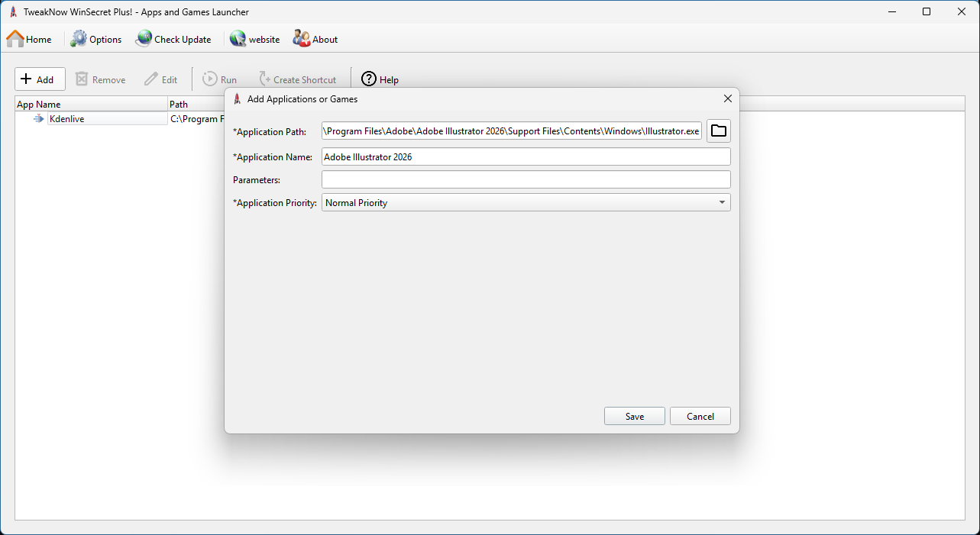
Task: Click the dropdown arrow next to Normal Priority
Action: point(722,202)
